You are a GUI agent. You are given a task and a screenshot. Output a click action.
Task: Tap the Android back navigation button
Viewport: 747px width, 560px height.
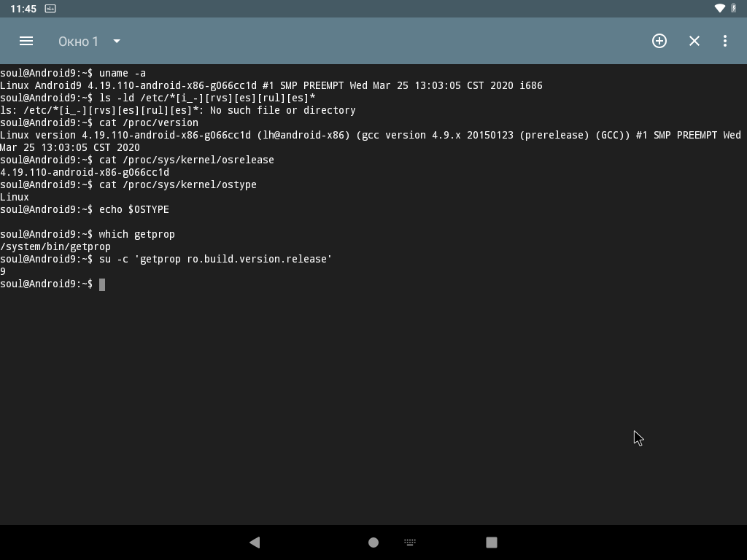coord(255,542)
